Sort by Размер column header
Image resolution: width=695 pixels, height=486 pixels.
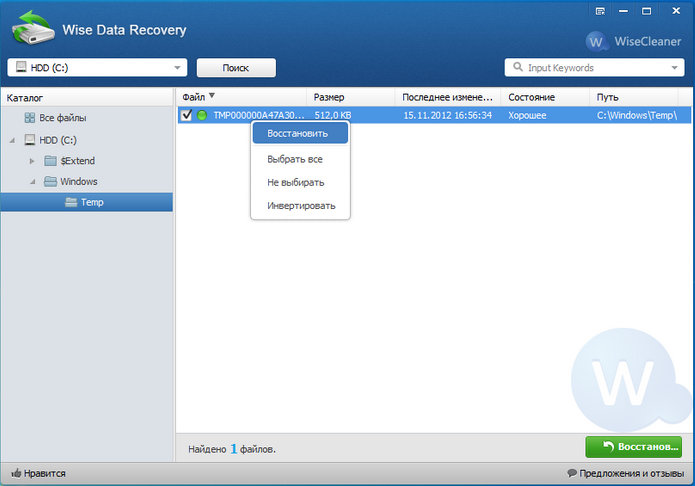pyautogui.click(x=351, y=97)
